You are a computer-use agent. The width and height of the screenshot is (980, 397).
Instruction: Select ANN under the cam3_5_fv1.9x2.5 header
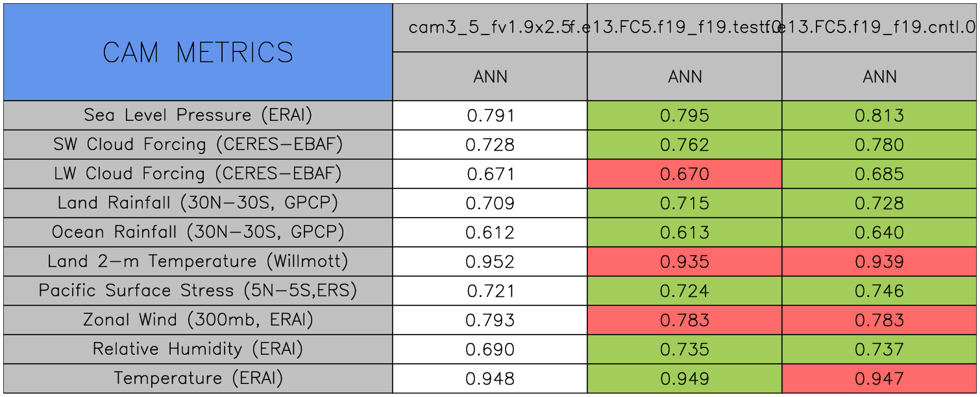pyautogui.click(x=490, y=77)
